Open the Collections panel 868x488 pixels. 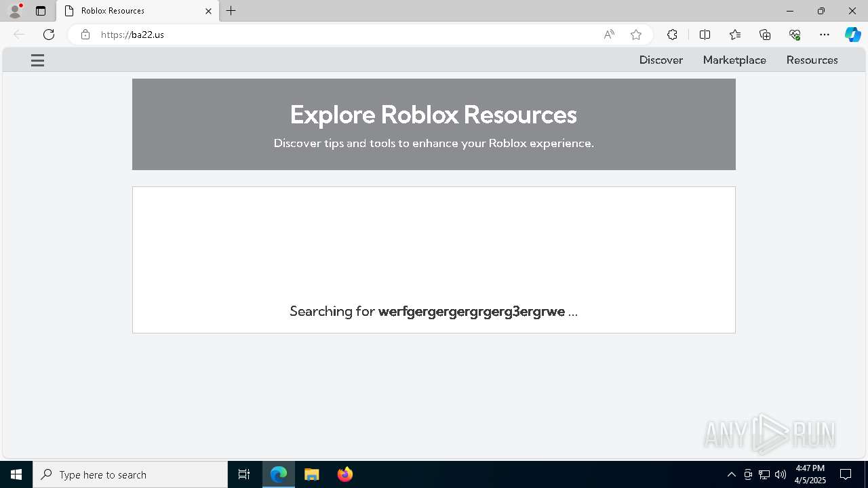point(765,35)
